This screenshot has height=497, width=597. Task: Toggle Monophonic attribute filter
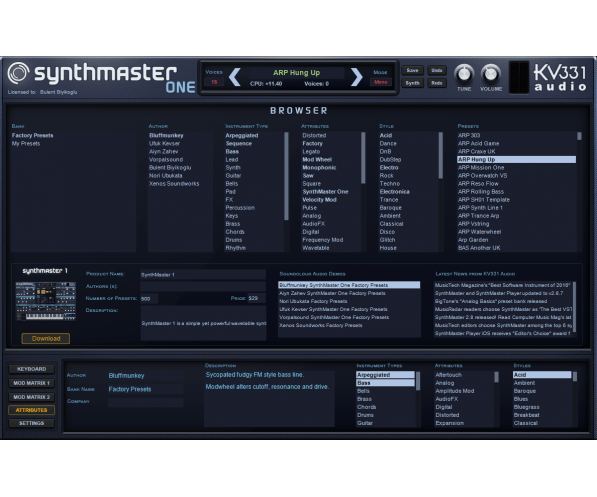319,168
